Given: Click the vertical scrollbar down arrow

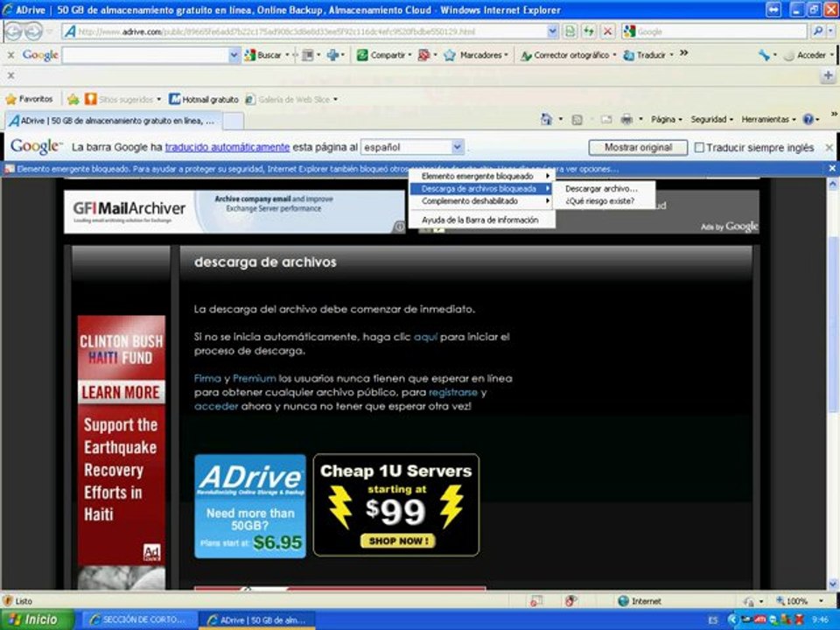Looking at the screenshot, I should click(x=832, y=584).
